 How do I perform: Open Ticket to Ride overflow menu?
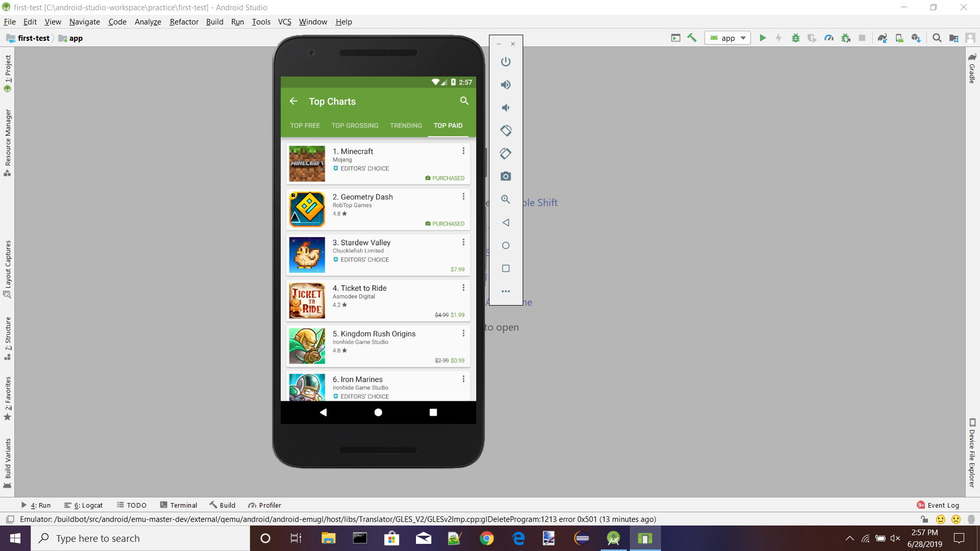[x=463, y=288]
